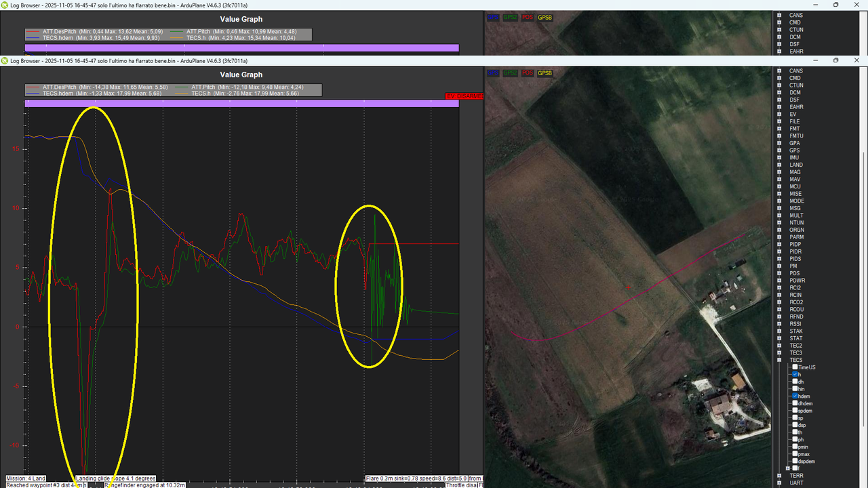868x488 pixels.
Task: Click TECS.h legend entry in front graph
Action: 236,94
